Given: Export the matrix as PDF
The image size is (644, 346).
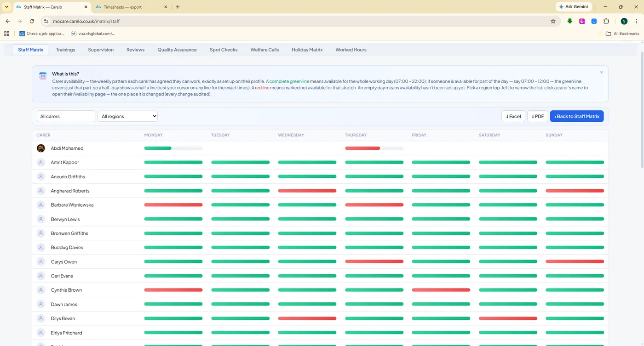Looking at the screenshot, I should pos(538,116).
